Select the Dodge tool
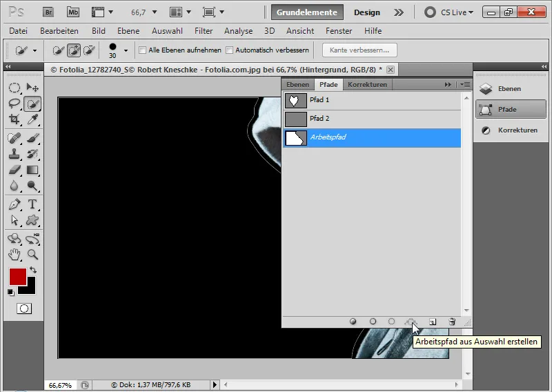Viewport: 552px width, 392px height. pyautogui.click(x=32, y=186)
